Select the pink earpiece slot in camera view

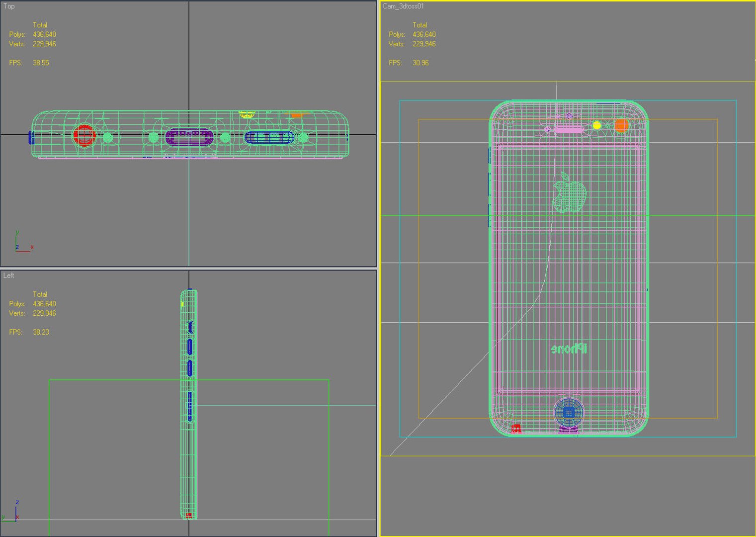569,130
